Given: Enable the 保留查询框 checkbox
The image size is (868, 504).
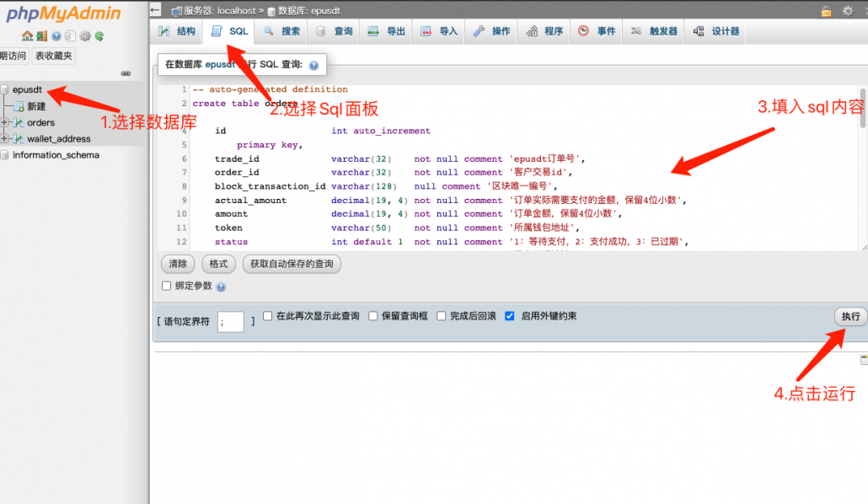Looking at the screenshot, I should (x=372, y=316).
